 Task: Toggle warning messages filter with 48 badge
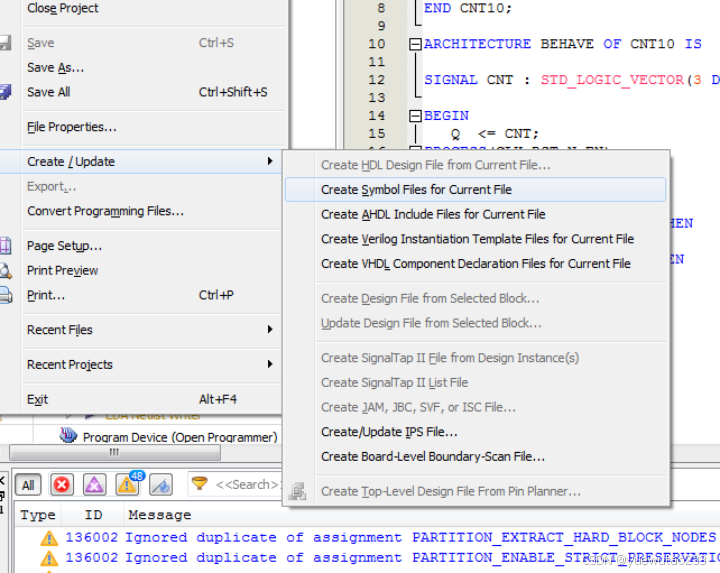[x=128, y=485]
